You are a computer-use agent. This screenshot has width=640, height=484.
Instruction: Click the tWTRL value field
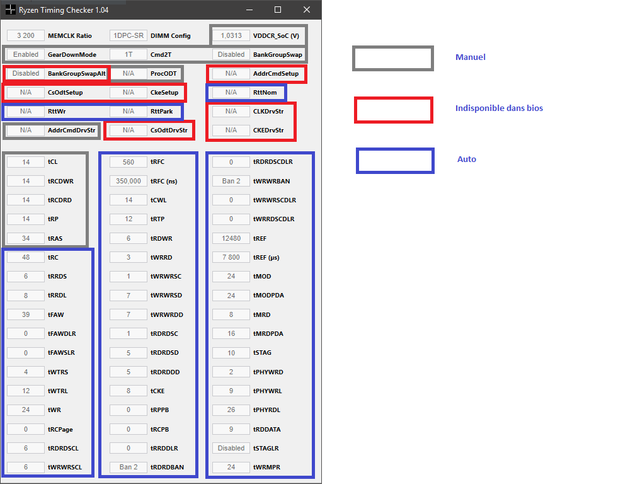click(26, 391)
